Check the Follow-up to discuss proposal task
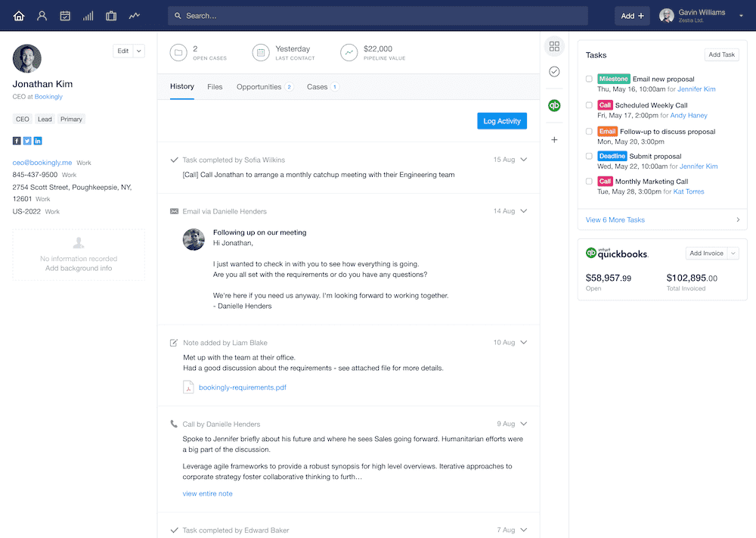 point(589,131)
